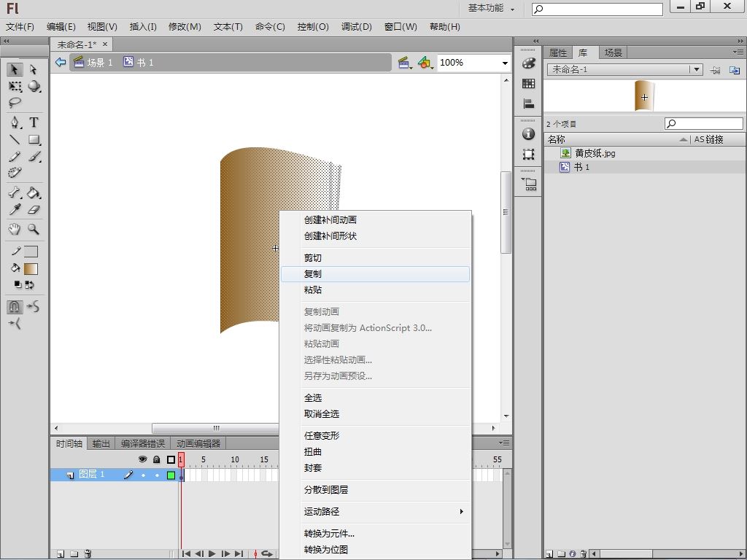Toggle outline view square for 图层 1
Screen dimensions: 747x560
point(171,475)
